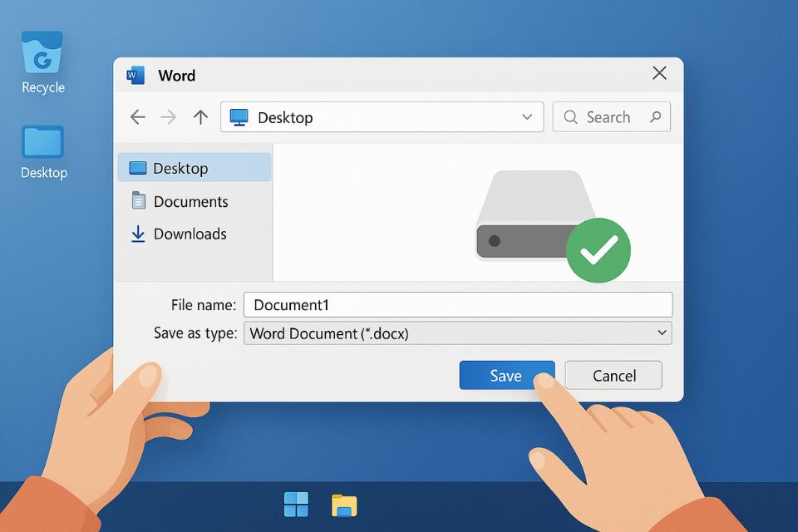The height and width of the screenshot is (532, 798).
Task: Click the File name text field
Action: pyautogui.click(x=457, y=304)
